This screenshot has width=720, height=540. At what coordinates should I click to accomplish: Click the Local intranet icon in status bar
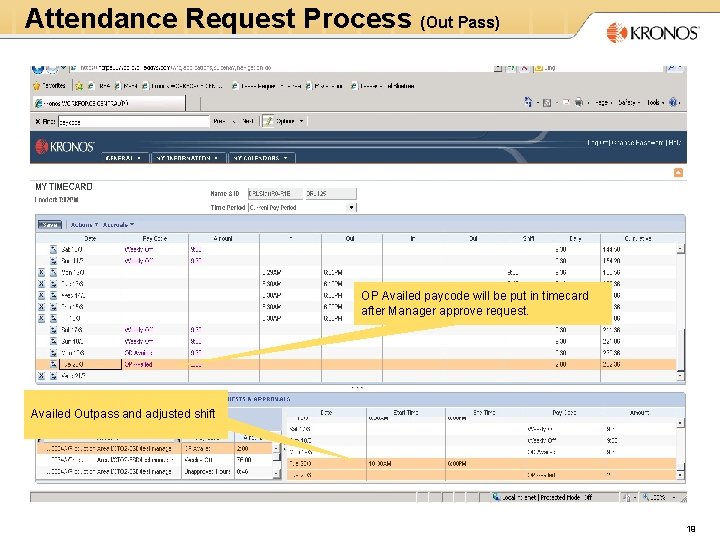496,497
